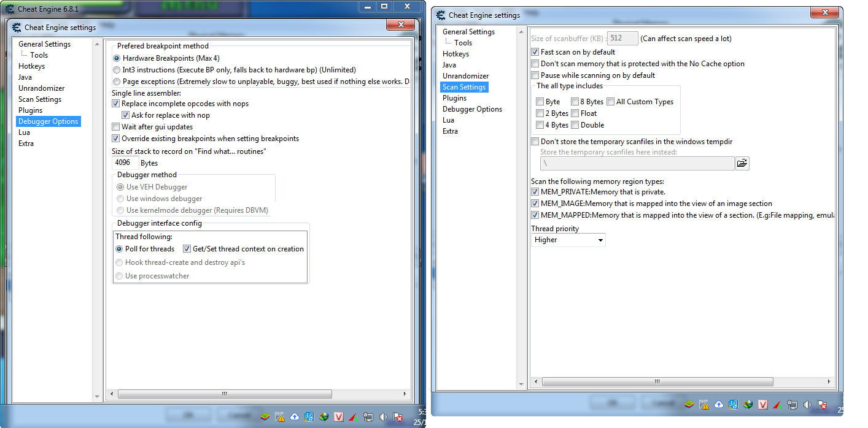Click the cloud upload icon in the tray
Viewport: 868px width, 428px height.
(718, 405)
